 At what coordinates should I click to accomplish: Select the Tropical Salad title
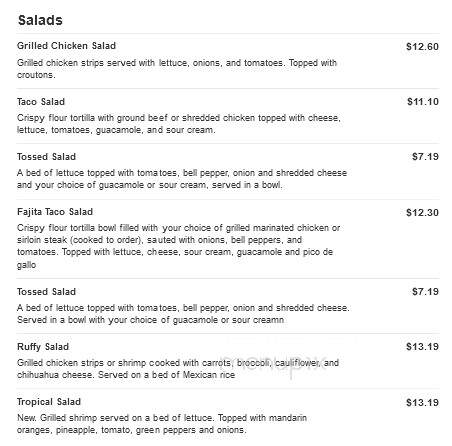(x=49, y=402)
